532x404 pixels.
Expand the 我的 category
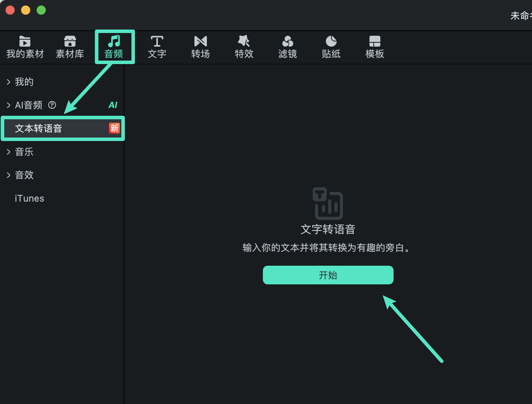9,82
